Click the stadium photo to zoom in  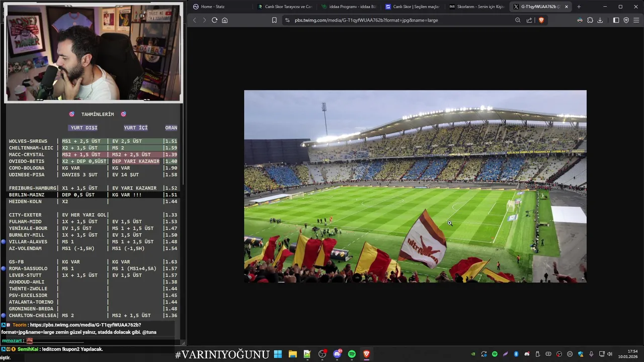tap(415, 186)
